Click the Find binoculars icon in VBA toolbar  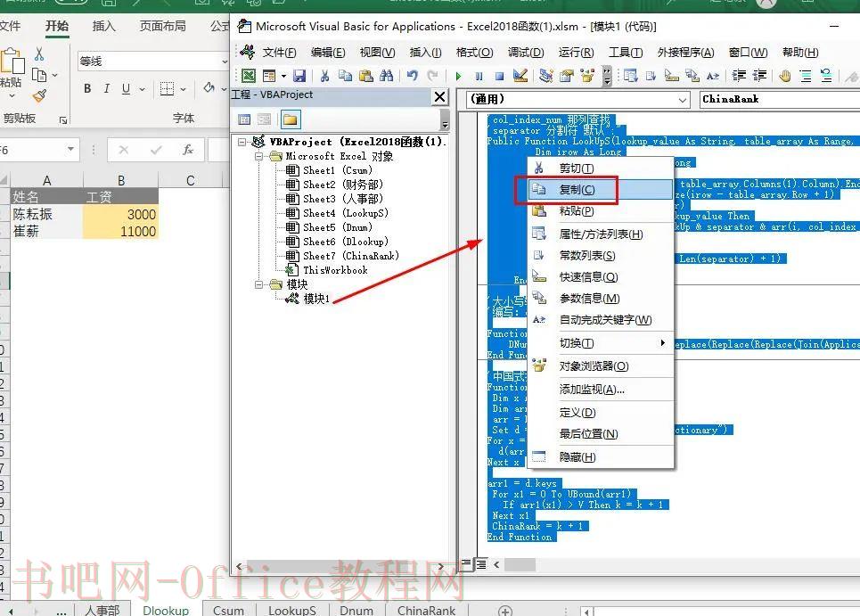click(387, 75)
